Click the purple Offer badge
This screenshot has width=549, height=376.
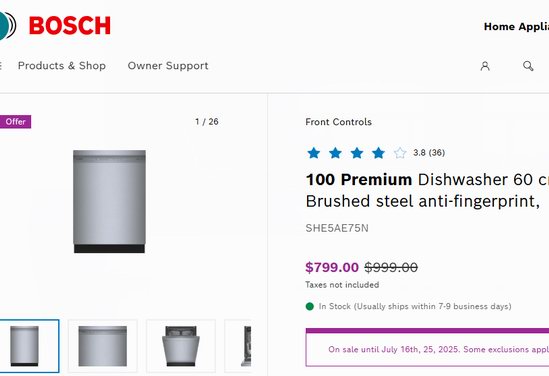[x=15, y=121]
